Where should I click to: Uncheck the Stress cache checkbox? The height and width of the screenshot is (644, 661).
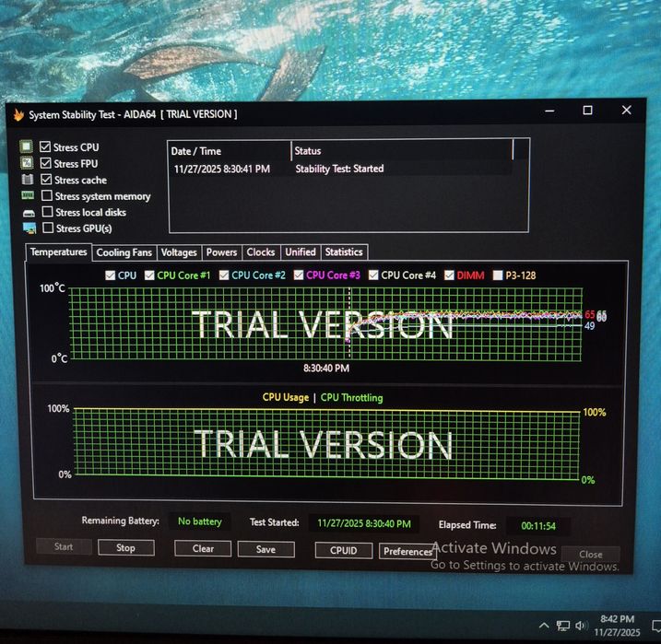(46, 180)
